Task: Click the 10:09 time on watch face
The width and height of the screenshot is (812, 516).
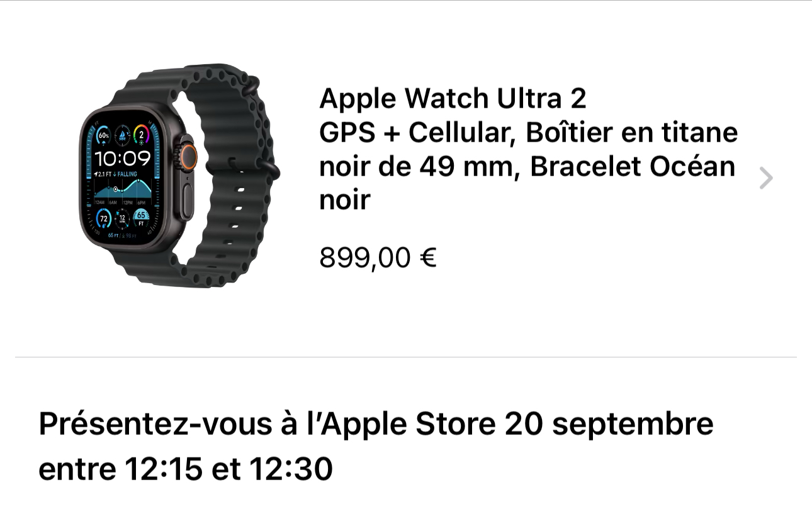Action: tap(123, 158)
